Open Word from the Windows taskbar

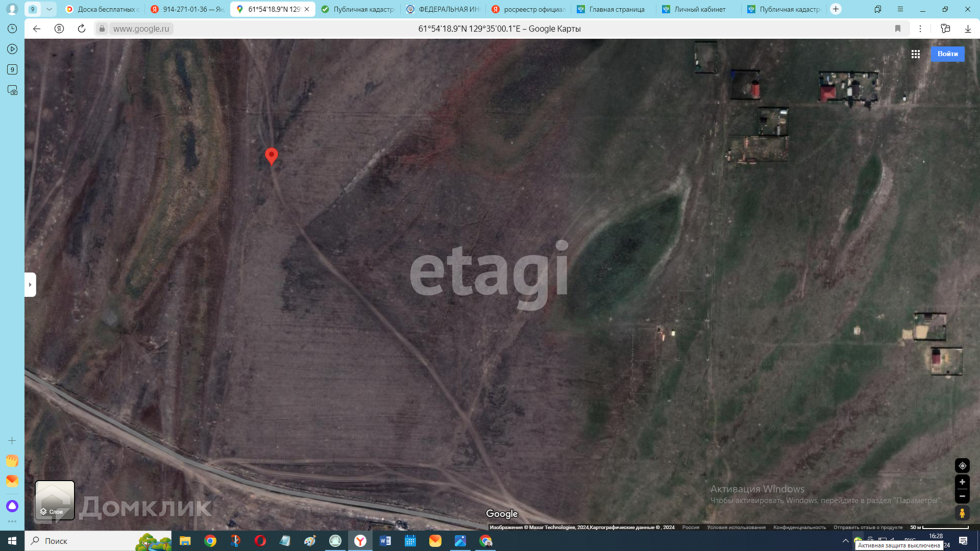[x=385, y=541]
